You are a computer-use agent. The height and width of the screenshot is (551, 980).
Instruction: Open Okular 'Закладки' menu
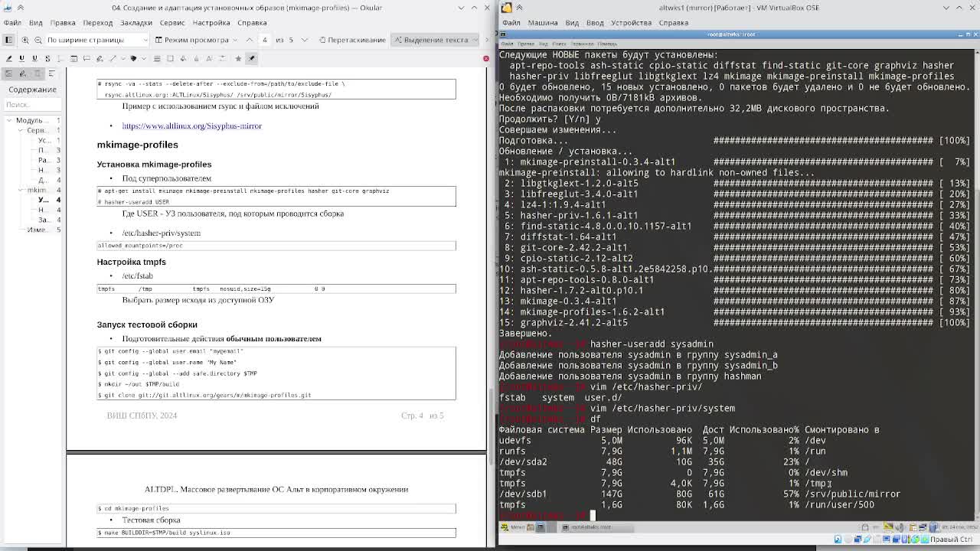[136, 23]
